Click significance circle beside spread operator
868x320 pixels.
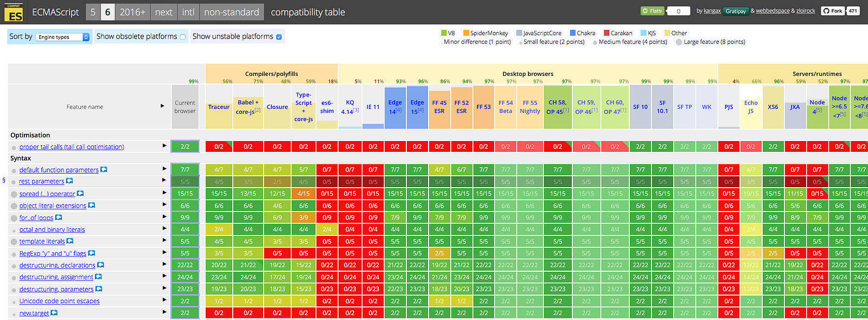point(14,194)
